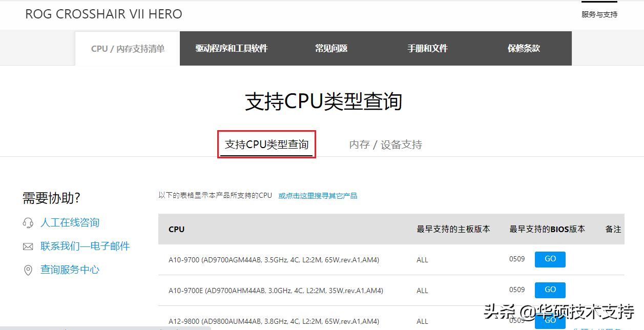The height and width of the screenshot is (330, 644).
Task: Click the 备注 column header
Action: (x=613, y=229)
